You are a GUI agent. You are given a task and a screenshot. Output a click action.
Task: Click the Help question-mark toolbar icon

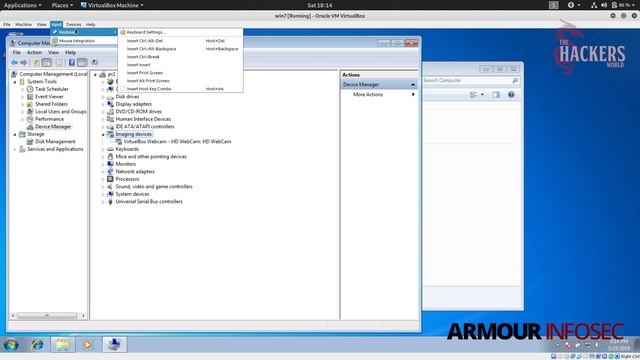click(x=72, y=62)
